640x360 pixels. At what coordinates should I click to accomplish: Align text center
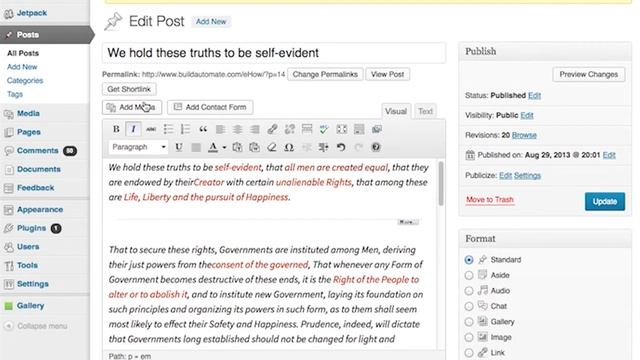[238, 129]
